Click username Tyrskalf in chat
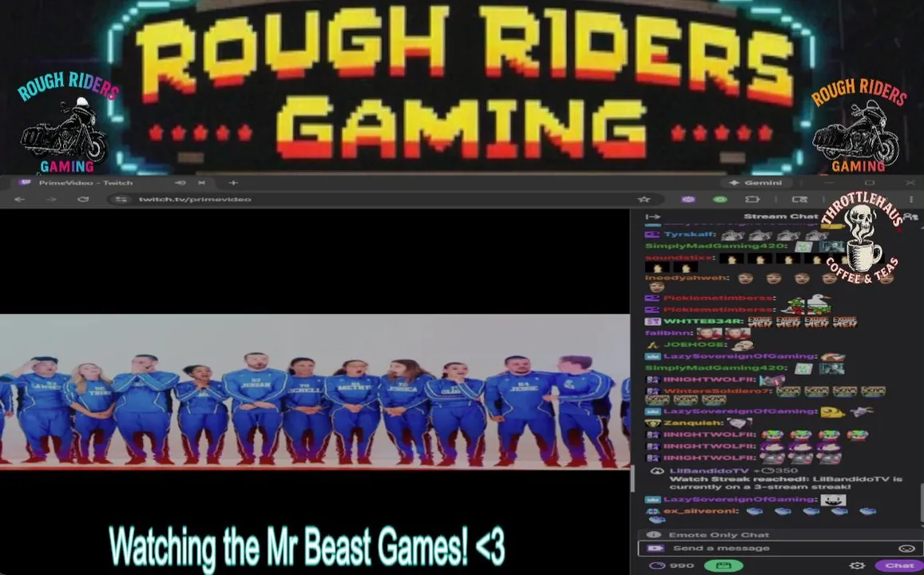 (x=689, y=235)
